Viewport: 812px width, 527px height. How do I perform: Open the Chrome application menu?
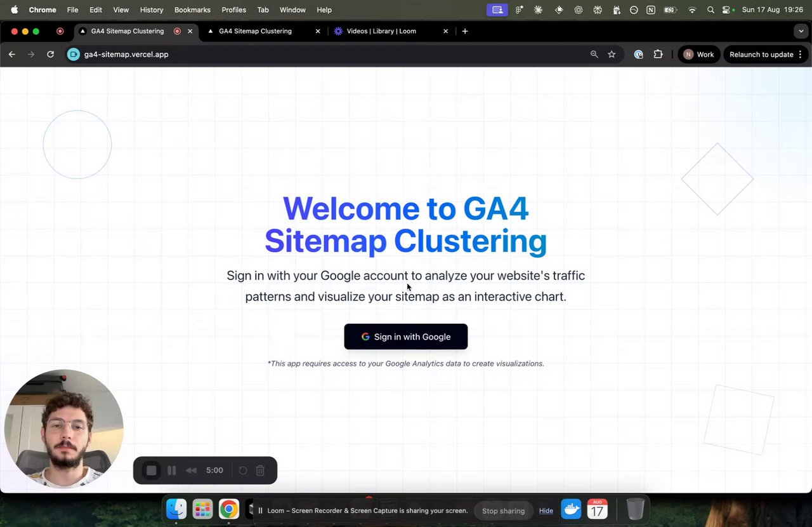click(x=43, y=10)
